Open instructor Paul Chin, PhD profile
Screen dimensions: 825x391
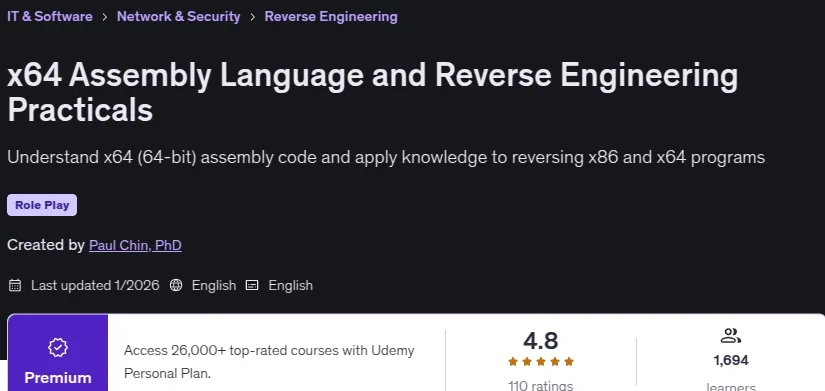pyautogui.click(x=135, y=245)
